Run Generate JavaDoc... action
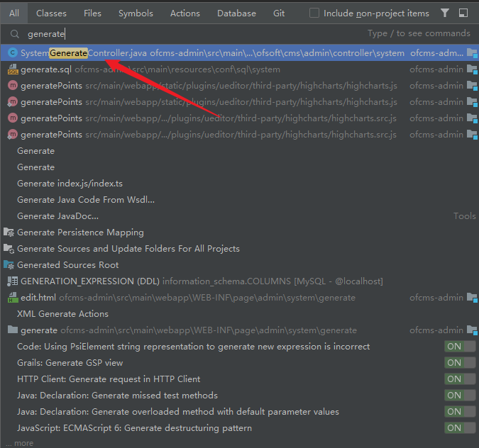The width and height of the screenshot is (479, 448). click(240, 216)
